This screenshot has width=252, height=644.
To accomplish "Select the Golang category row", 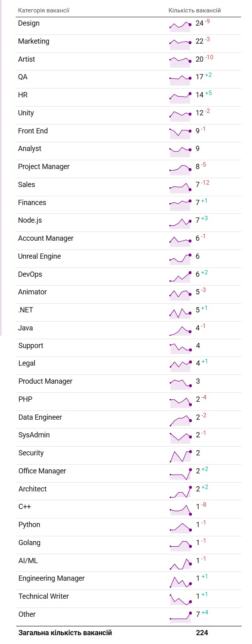I will point(128,545).
